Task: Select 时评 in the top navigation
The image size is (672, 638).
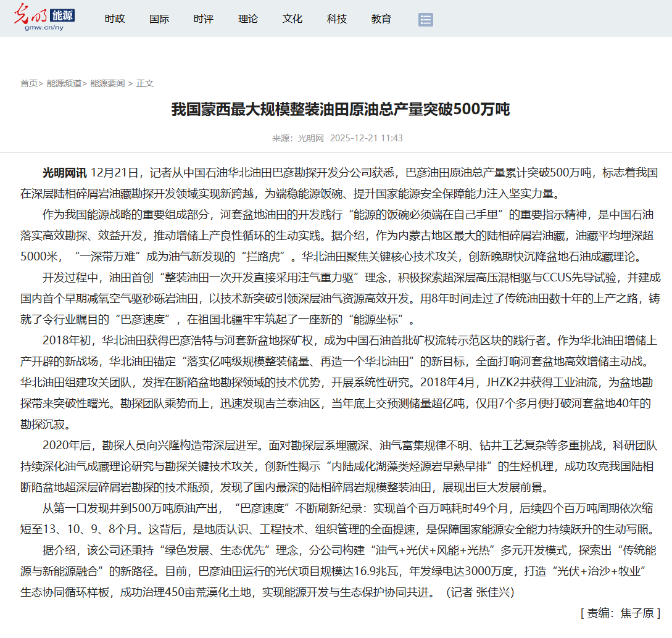Action: (204, 19)
